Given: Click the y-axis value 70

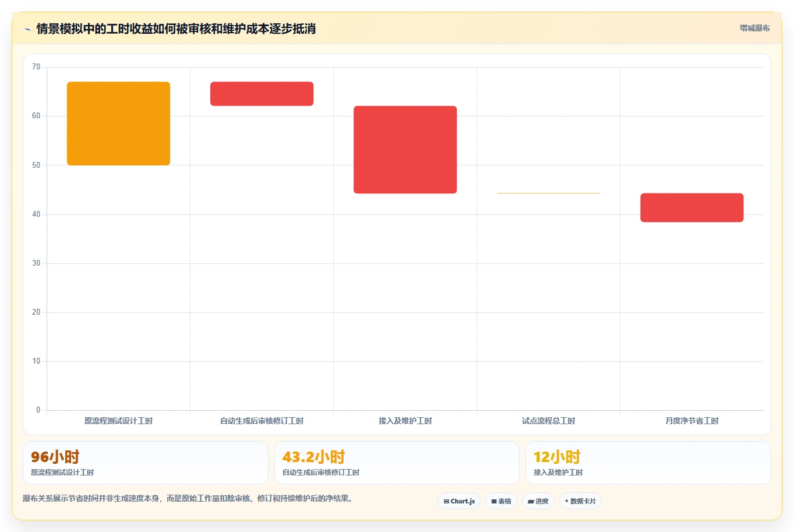Looking at the screenshot, I should pyautogui.click(x=36, y=67).
